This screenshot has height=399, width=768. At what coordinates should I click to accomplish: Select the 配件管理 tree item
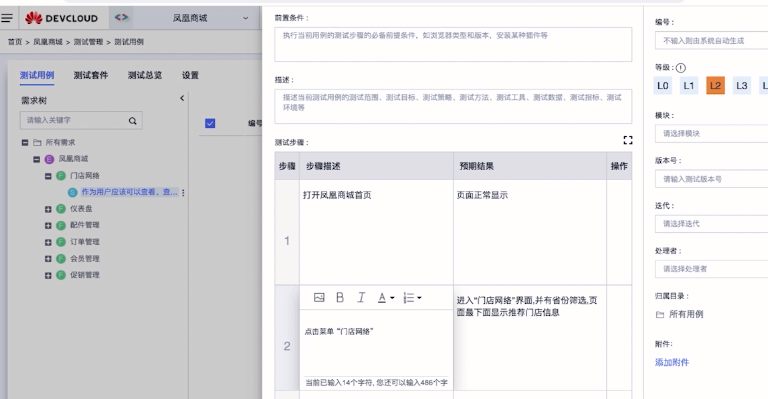(78, 225)
